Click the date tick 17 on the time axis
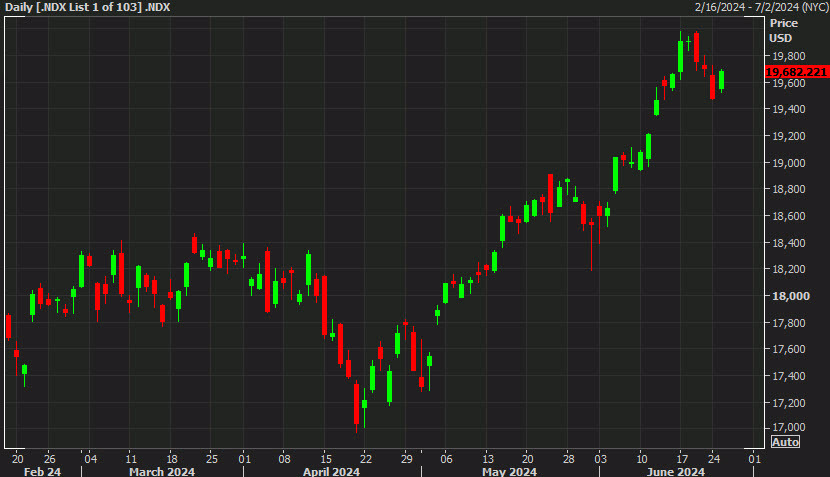Screen dimensions: 830x477 [x=682, y=458]
